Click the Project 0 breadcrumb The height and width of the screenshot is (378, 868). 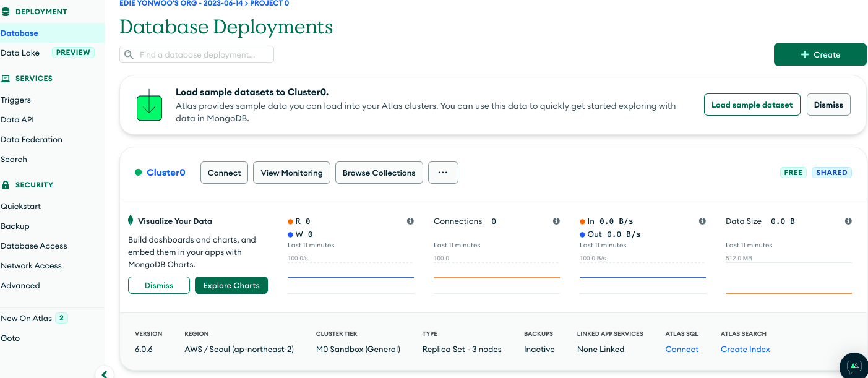269,3
